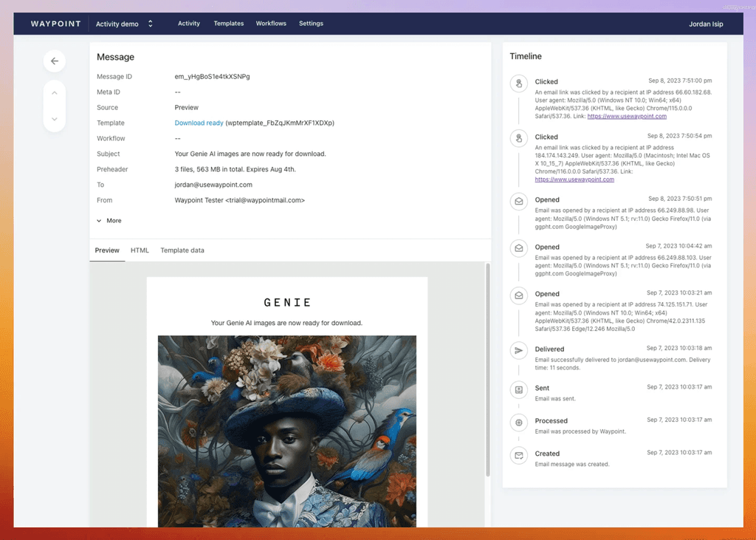Screen dimensions: 756x540
Task: Click the gear icon beside Processed
Action: (x=519, y=422)
